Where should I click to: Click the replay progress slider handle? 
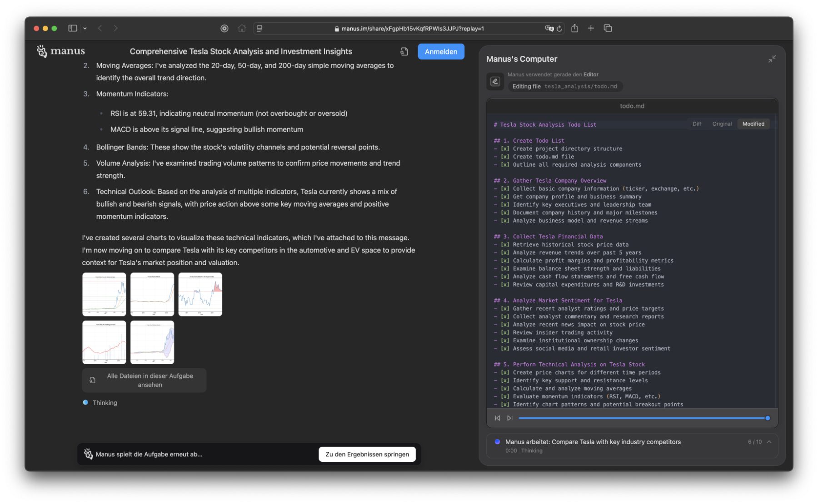coord(768,418)
